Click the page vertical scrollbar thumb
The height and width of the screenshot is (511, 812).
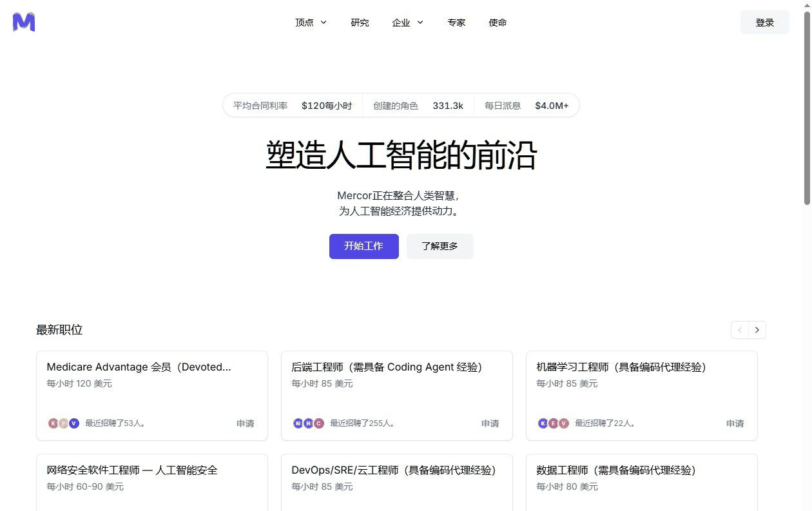coord(807,108)
